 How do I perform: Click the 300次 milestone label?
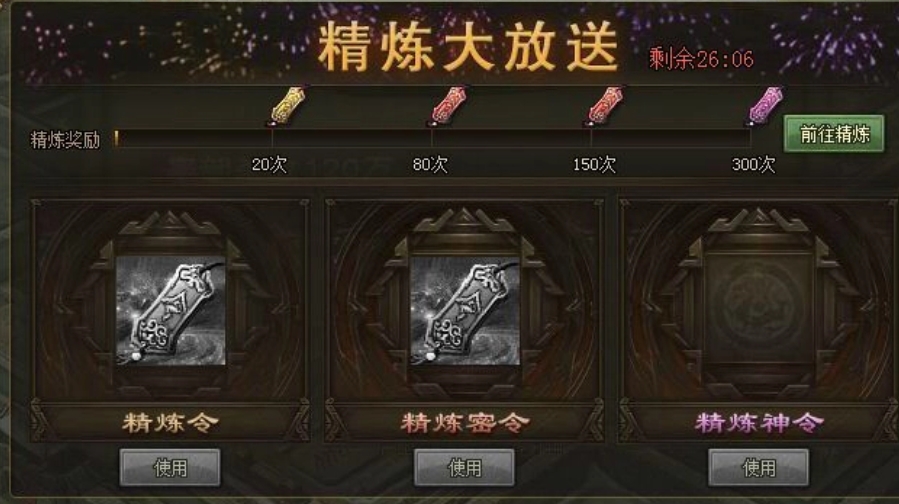[753, 165]
